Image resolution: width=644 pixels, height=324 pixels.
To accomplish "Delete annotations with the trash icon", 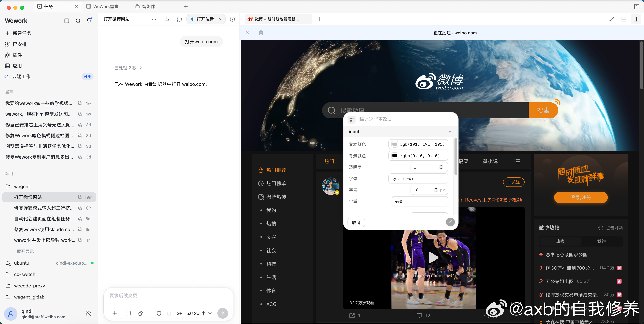I will 261,33.
